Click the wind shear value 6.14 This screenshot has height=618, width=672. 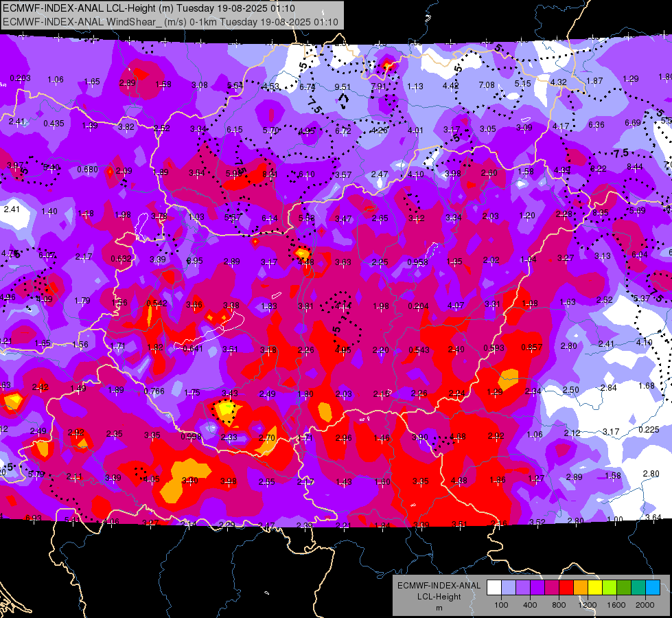pos(270,218)
